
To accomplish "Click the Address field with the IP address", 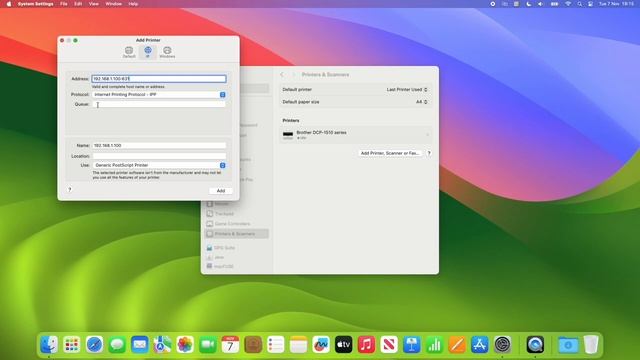I will pos(159,78).
